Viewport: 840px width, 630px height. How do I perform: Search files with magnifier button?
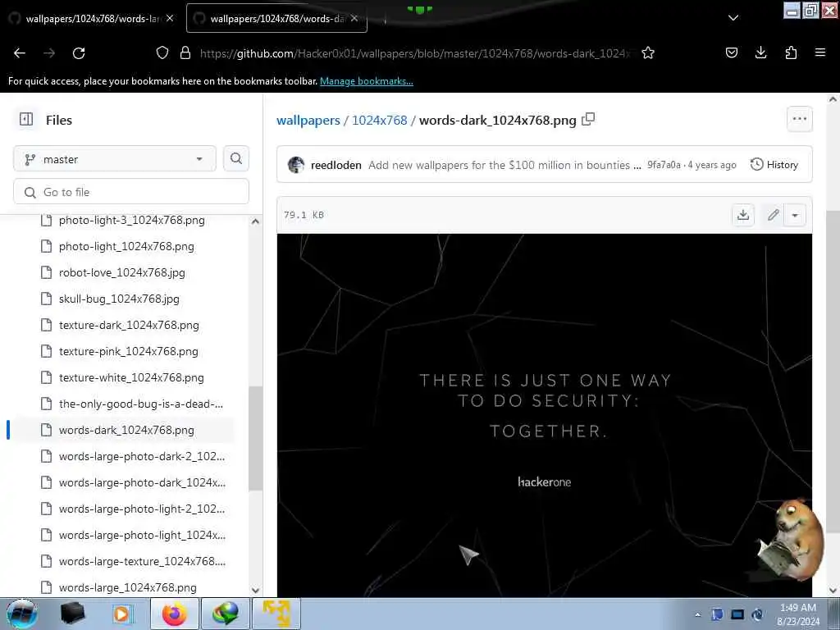point(235,158)
